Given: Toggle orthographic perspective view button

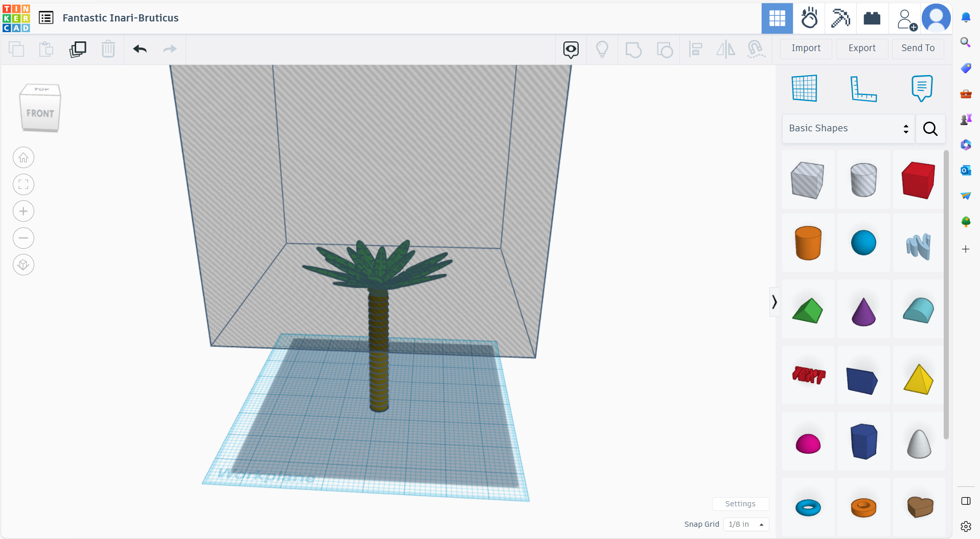Looking at the screenshot, I should (24, 265).
